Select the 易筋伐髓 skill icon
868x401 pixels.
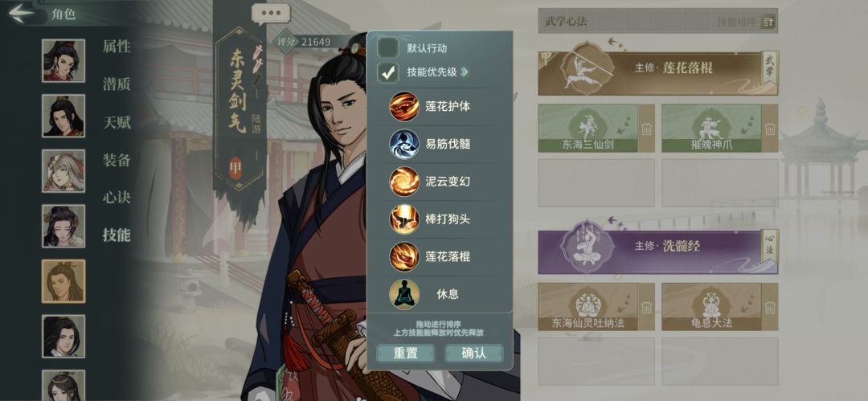404,144
